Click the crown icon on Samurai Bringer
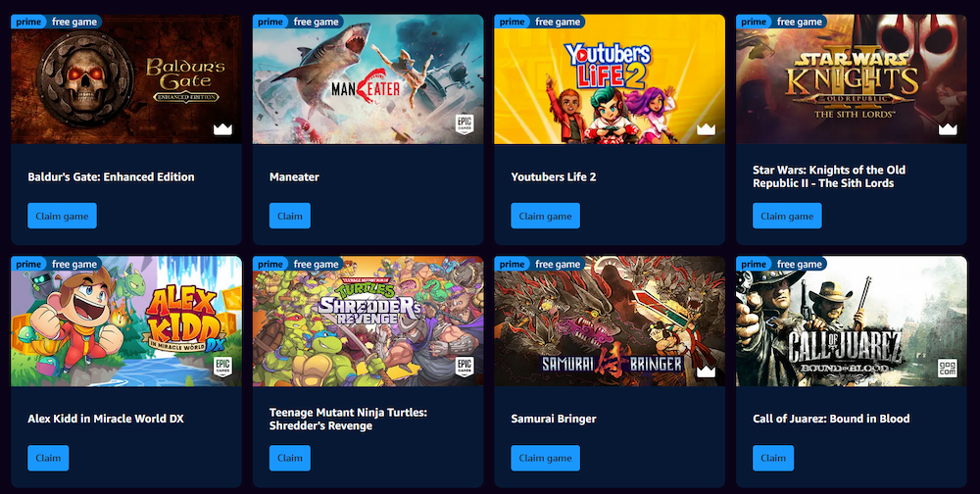 707,372
